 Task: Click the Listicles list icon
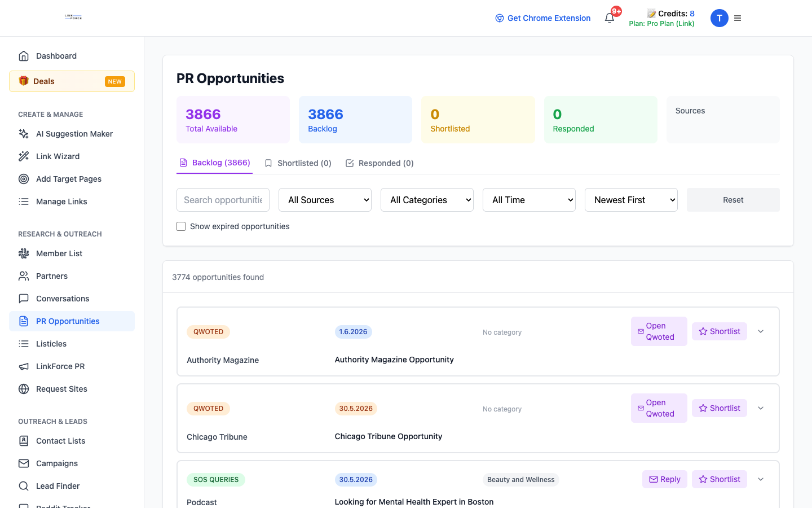[x=24, y=344]
